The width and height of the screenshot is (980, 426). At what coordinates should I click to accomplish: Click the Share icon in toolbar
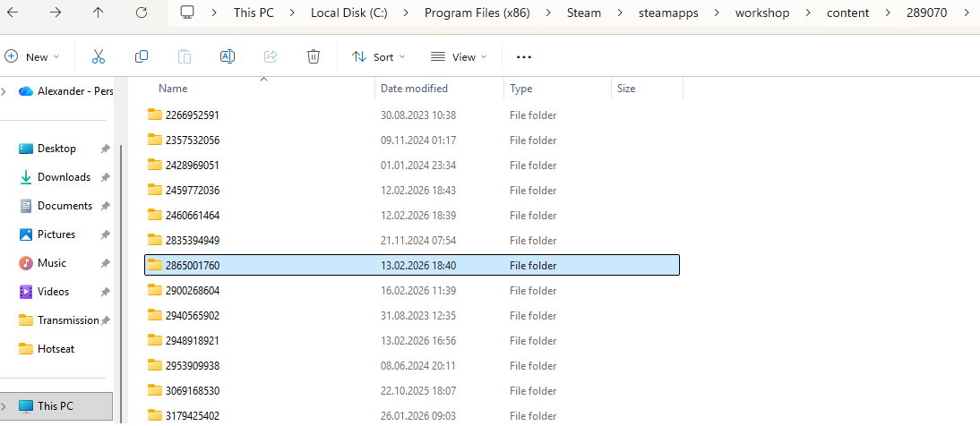click(271, 56)
